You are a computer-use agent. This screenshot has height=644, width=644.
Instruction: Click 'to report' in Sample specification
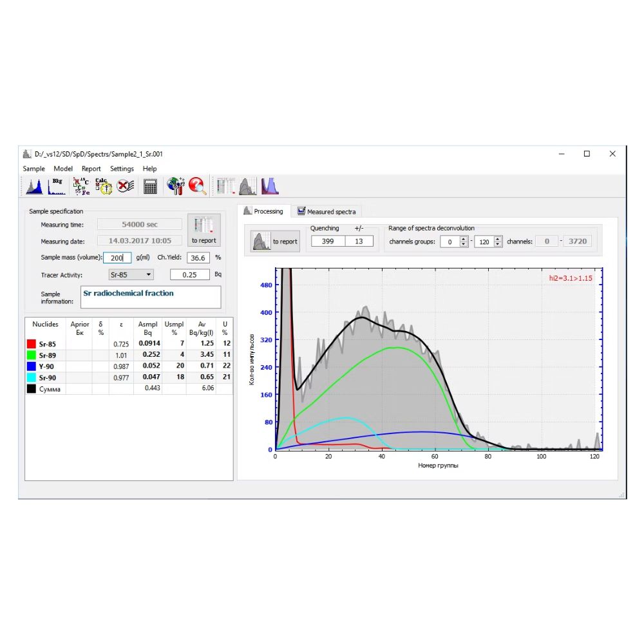coord(204,230)
